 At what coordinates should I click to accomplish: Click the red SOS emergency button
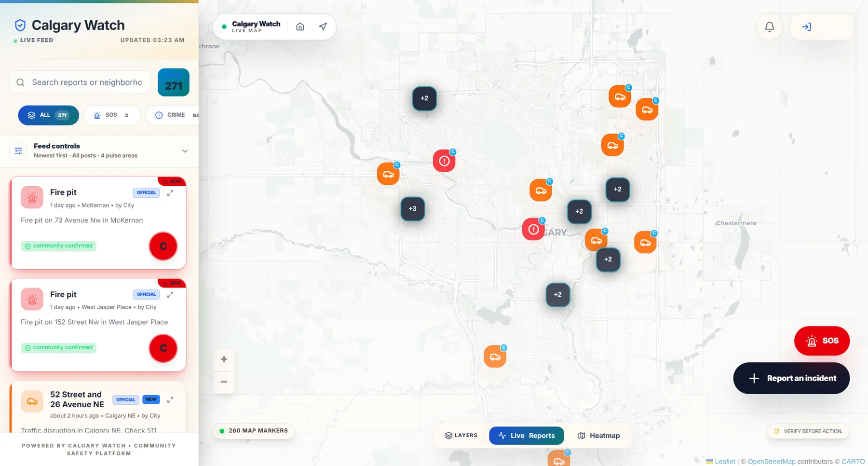[x=822, y=341]
